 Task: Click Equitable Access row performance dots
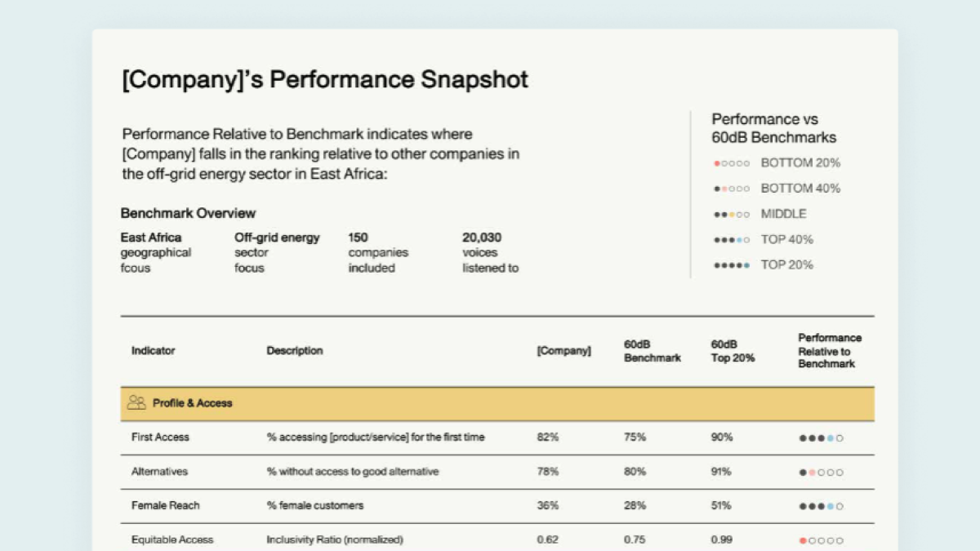tap(821, 540)
